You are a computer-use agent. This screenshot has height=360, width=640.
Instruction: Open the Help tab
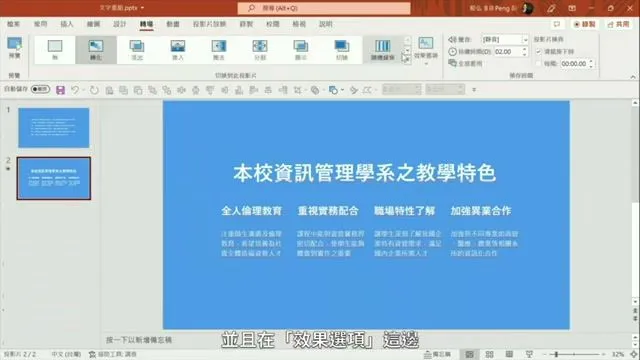pos(326,24)
